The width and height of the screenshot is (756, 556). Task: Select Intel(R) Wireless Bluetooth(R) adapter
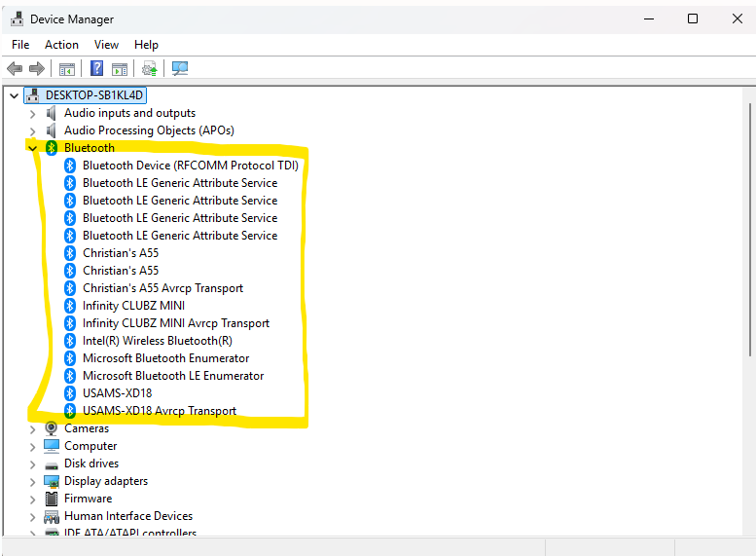click(158, 341)
